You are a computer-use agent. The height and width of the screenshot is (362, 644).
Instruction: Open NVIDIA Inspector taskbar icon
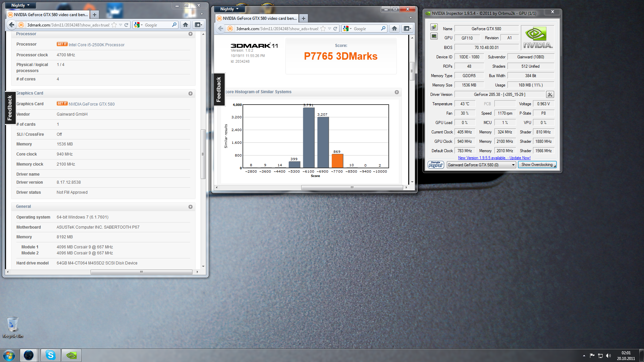71,355
